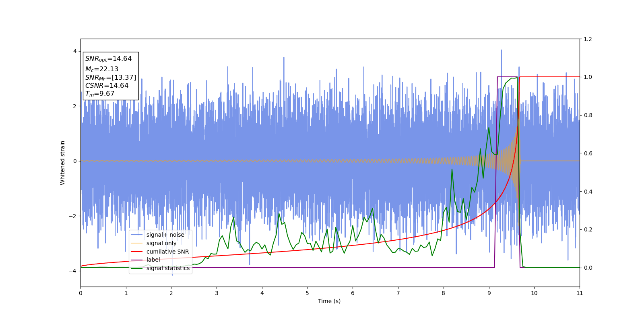Click the red cumilative SNR legend line sample
Viewport: 644px width, 322px height.
coord(137,252)
